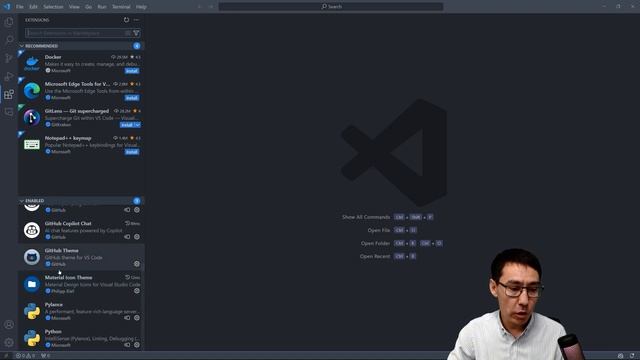Open manage gear for Python extension

(x=137, y=344)
